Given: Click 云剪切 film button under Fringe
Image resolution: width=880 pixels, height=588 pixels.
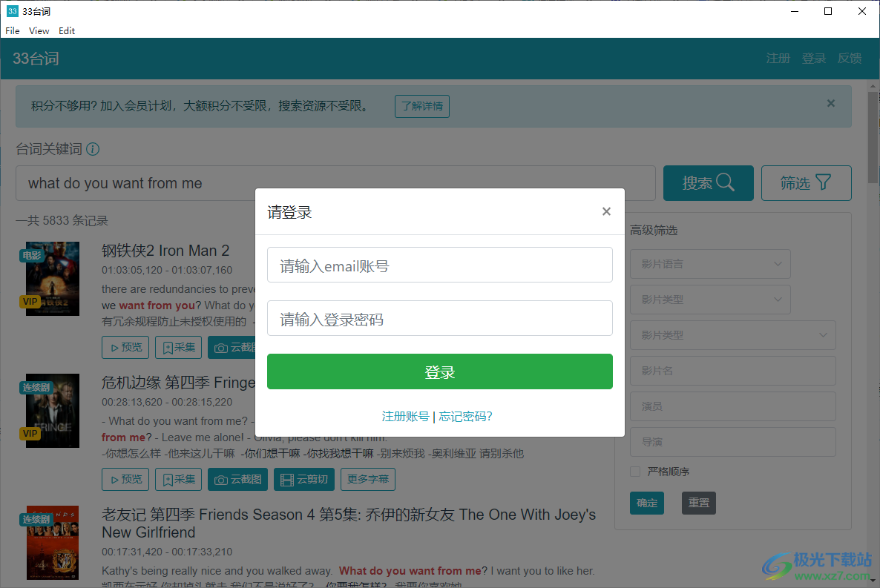Looking at the screenshot, I should 304,479.
